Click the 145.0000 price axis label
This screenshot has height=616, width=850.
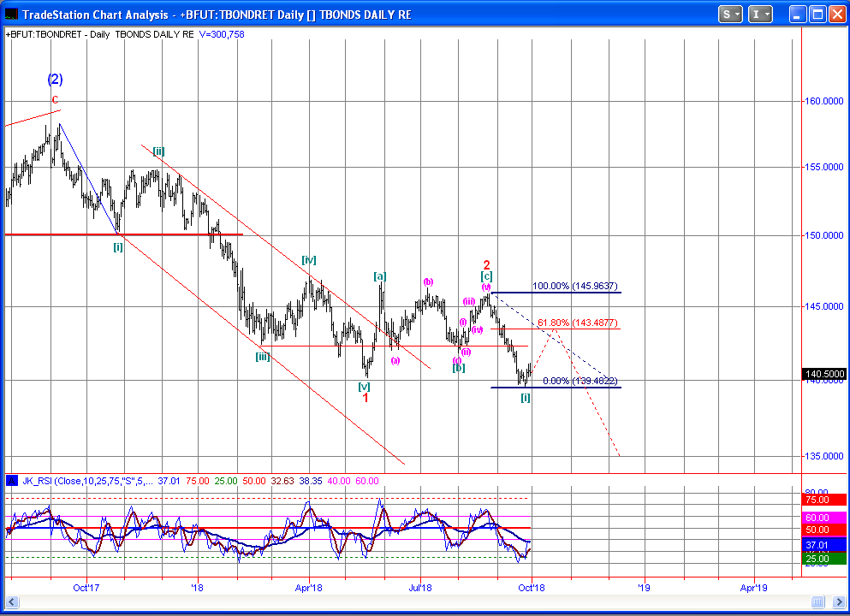point(824,306)
